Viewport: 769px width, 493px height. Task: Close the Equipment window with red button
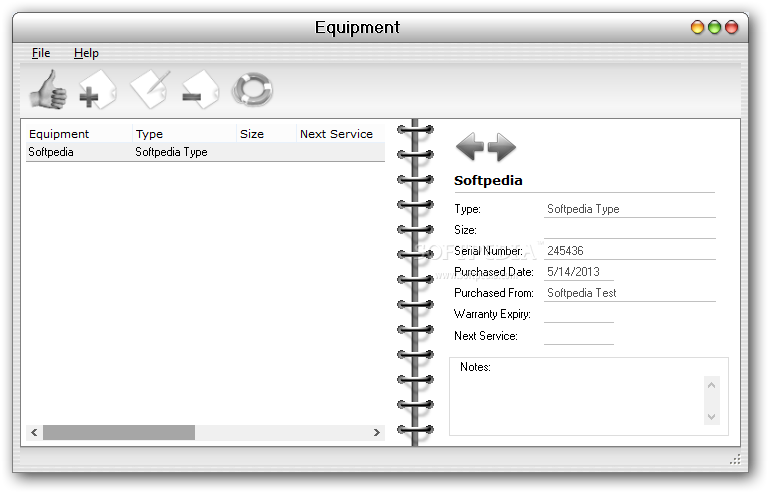click(732, 27)
